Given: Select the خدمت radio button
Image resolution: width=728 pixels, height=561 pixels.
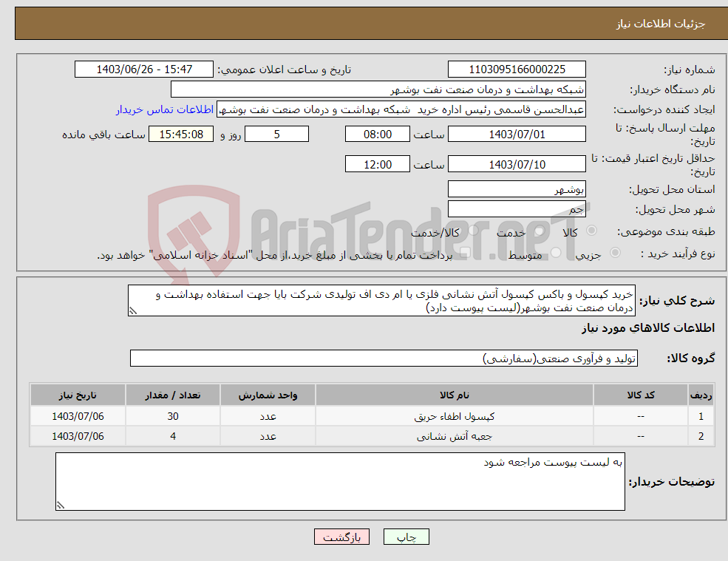Looking at the screenshot, I should [539, 231].
